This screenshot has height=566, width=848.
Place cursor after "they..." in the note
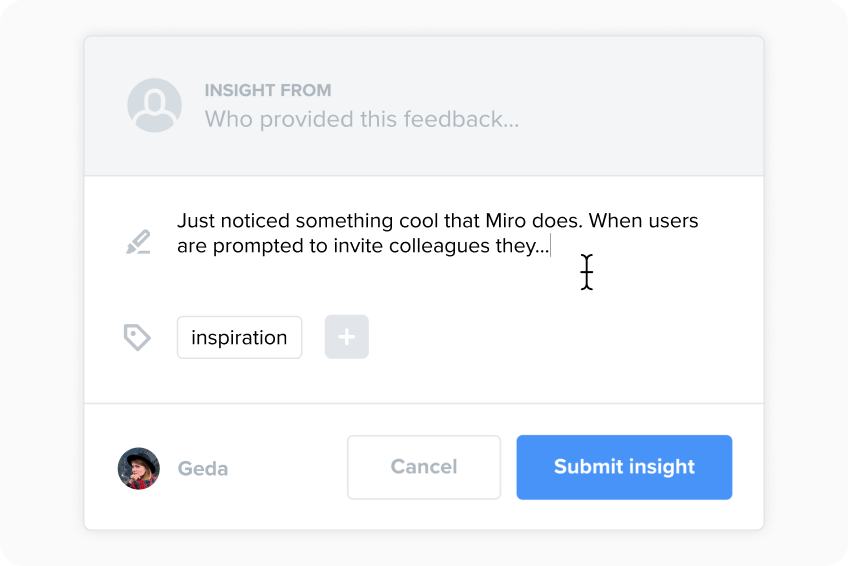click(x=549, y=246)
